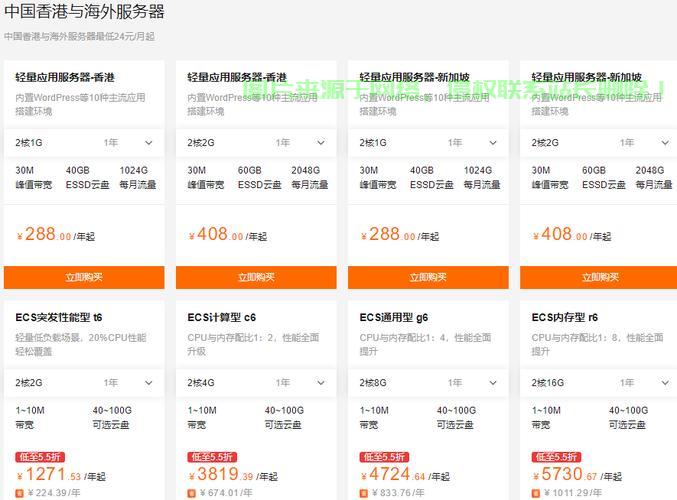Viewport: 677px width, 500px height.
Task: Click the orange icon beside ¥833.76/年
Action: (x=364, y=493)
